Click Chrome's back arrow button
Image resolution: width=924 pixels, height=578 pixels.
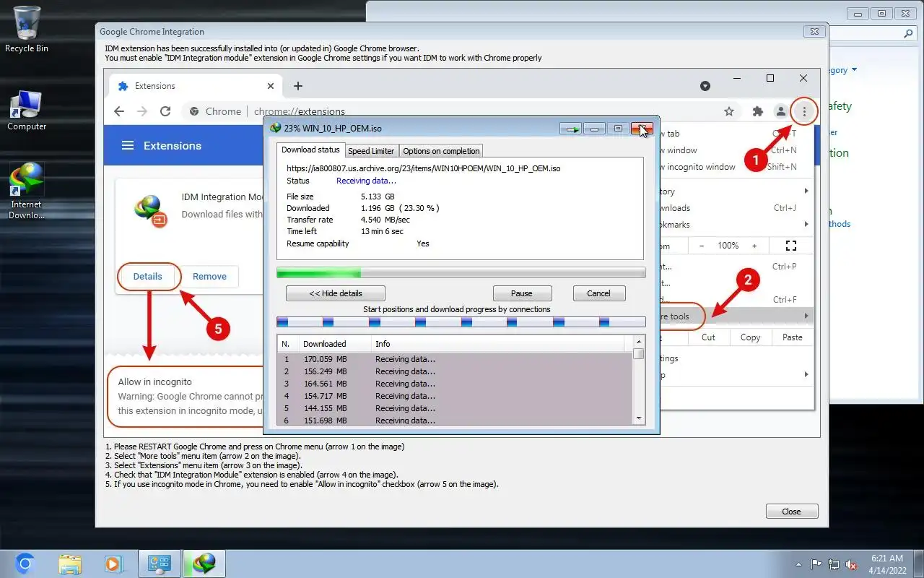pyautogui.click(x=119, y=111)
